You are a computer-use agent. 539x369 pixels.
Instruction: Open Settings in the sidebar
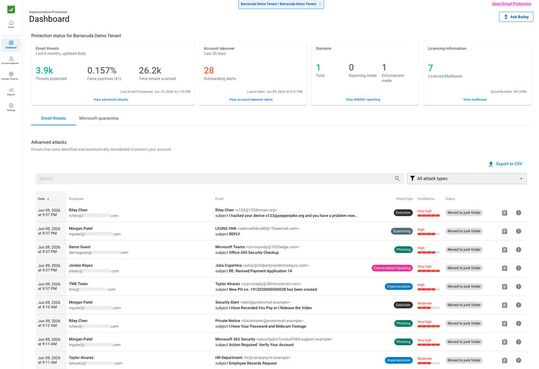(x=11, y=107)
